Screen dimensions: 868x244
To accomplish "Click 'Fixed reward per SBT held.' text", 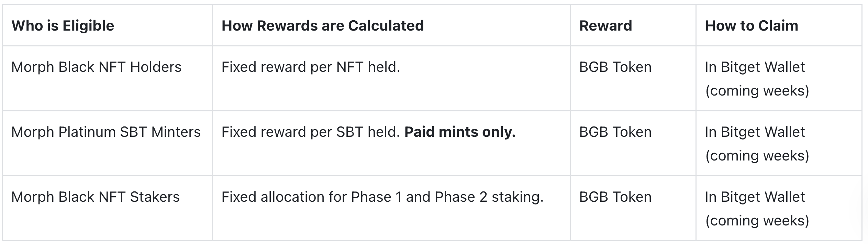I will [x=311, y=132].
